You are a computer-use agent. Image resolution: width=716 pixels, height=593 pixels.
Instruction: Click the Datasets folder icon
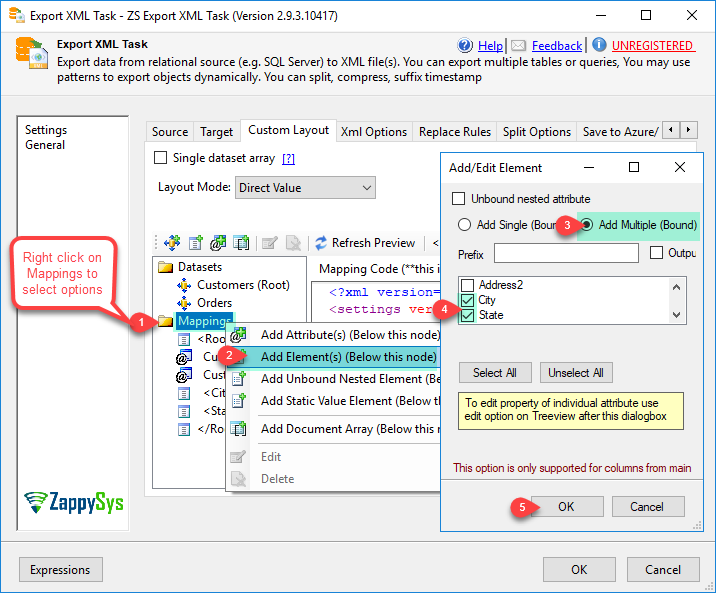point(165,267)
